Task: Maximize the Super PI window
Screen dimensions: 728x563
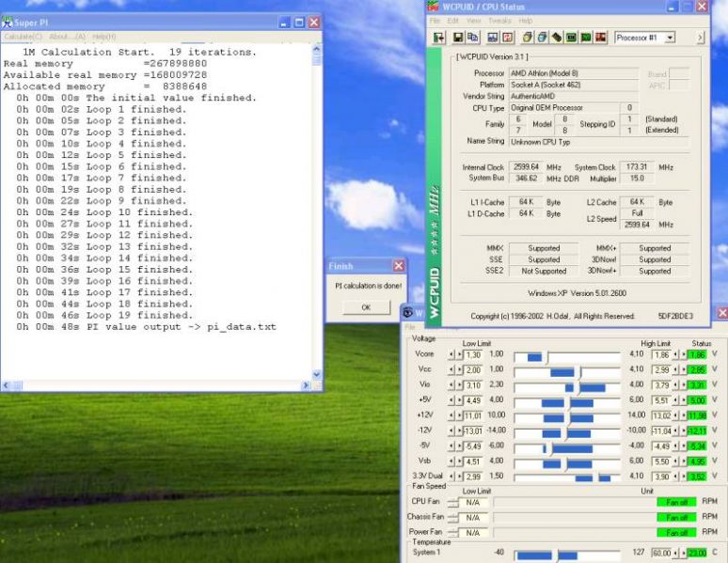Action: 299,23
